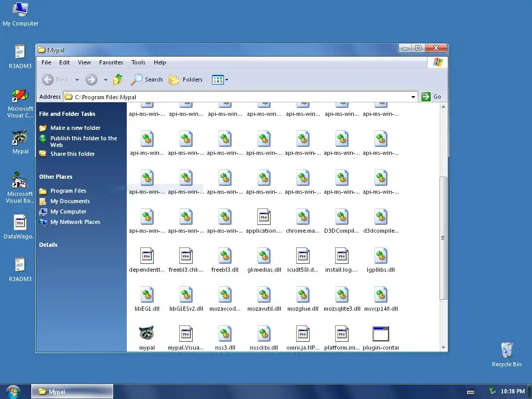The height and width of the screenshot is (399, 532).
Task: Open the Search pane from toolbar
Action: click(147, 79)
